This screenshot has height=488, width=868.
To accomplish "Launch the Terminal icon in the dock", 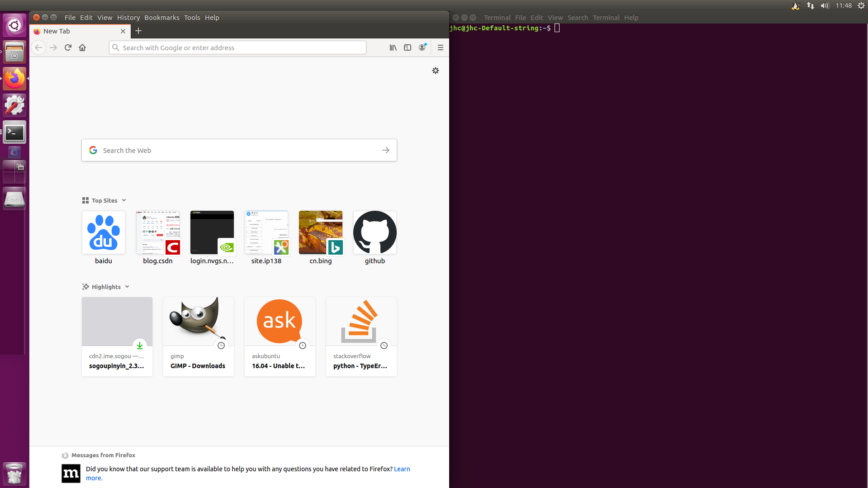I will (14, 132).
